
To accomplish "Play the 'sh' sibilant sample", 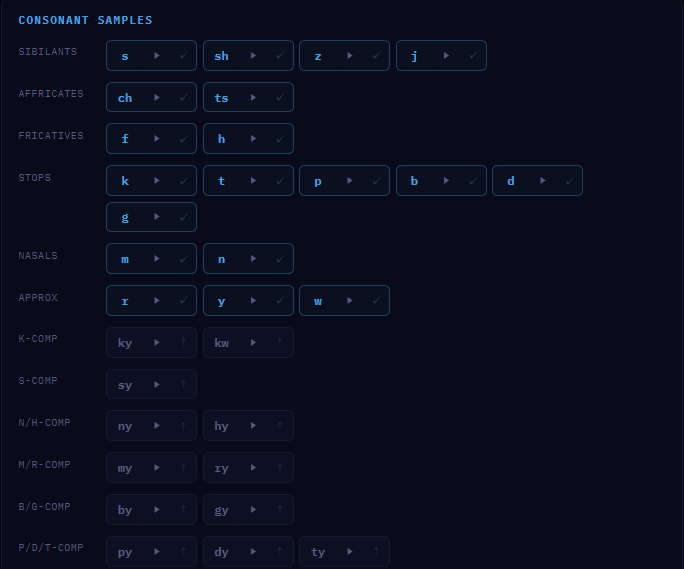I will point(253,56).
